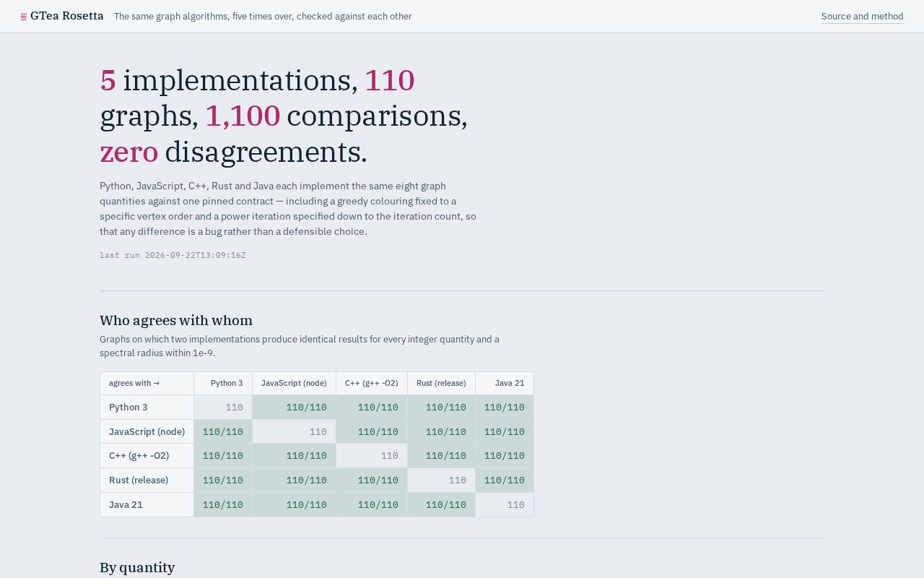
Task: Click JavaScript row's Python 3 110/110 cell
Action: pos(223,432)
